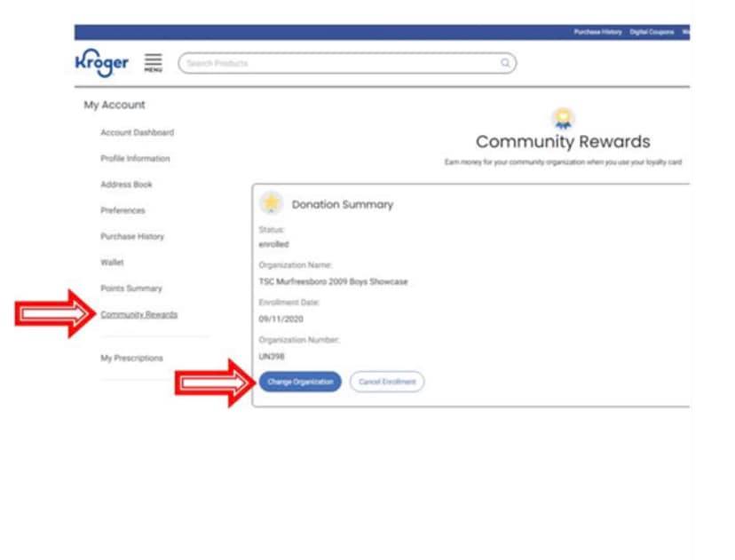The image size is (735, 560).
Task: Click the Organization Number label
Action: [x=299, y=340]
